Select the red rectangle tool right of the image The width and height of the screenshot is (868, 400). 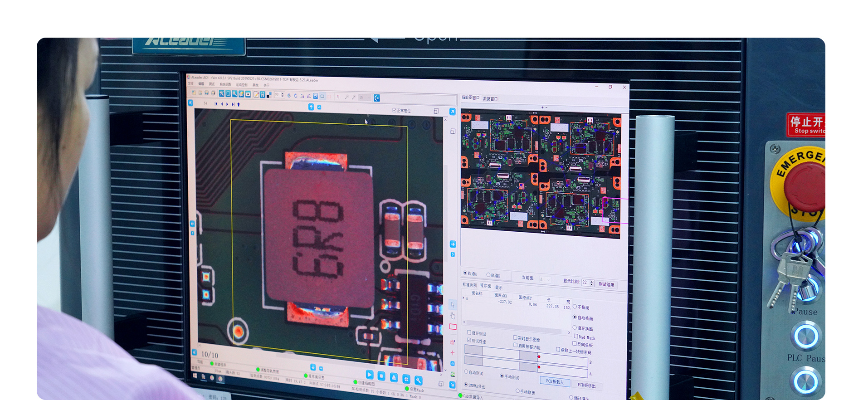(x=453, y=327)
